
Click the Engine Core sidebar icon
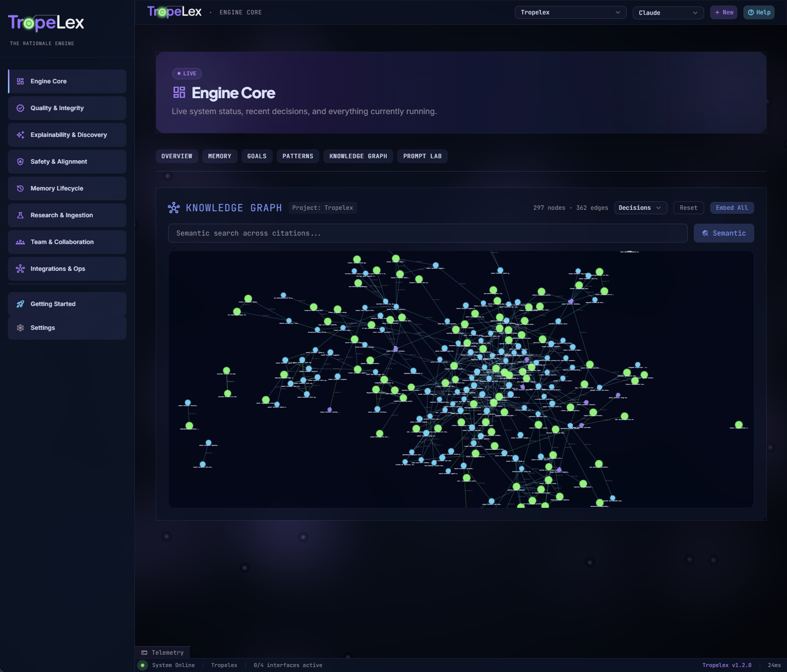(x=20, y=81)
